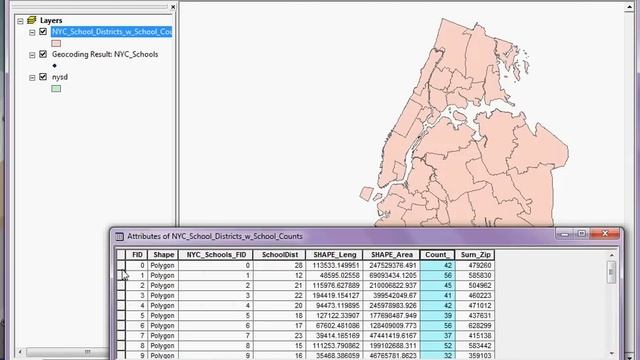Select row FID 4 using its row selector

point(121,305)
